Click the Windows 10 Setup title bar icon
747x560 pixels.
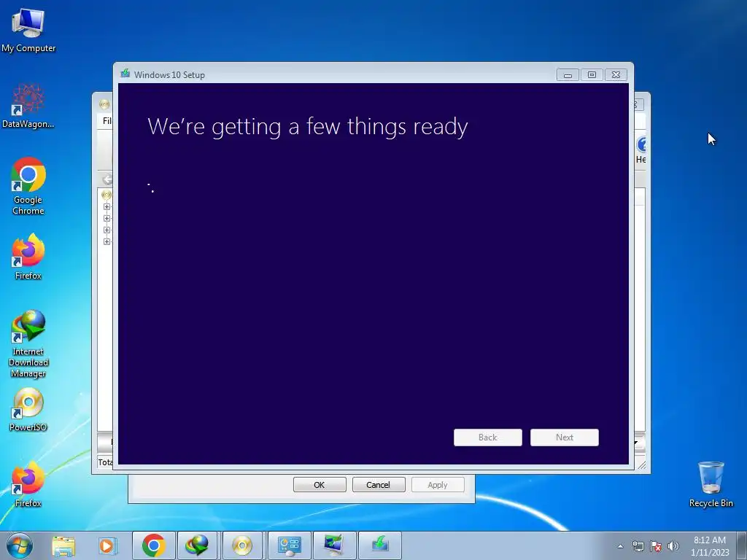coord(125,74)
